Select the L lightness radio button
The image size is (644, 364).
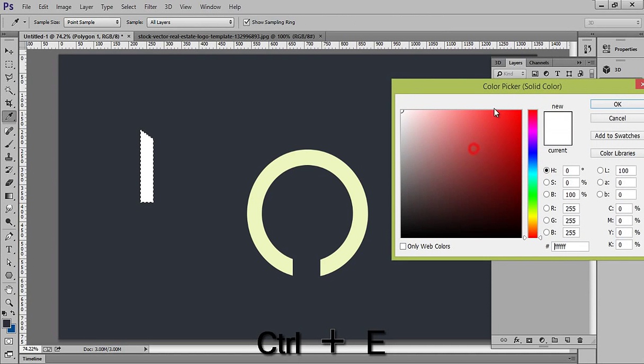(x=601, y=170)
